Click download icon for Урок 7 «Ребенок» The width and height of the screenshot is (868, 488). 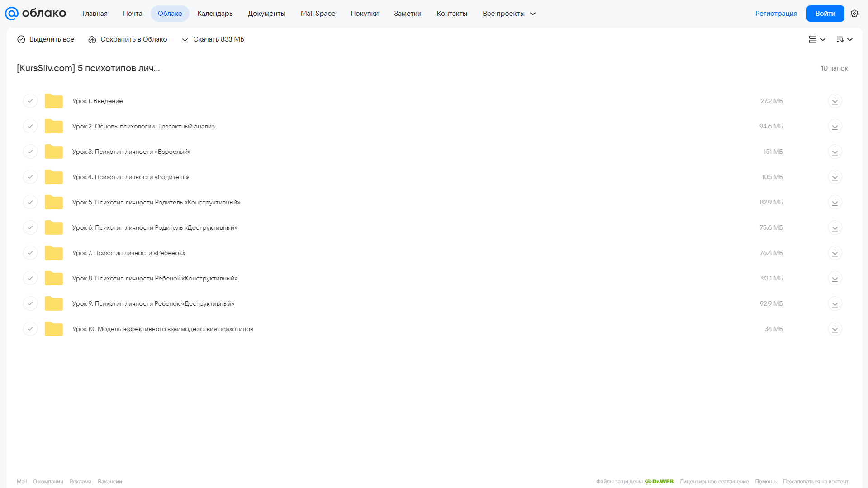[835, 253]
